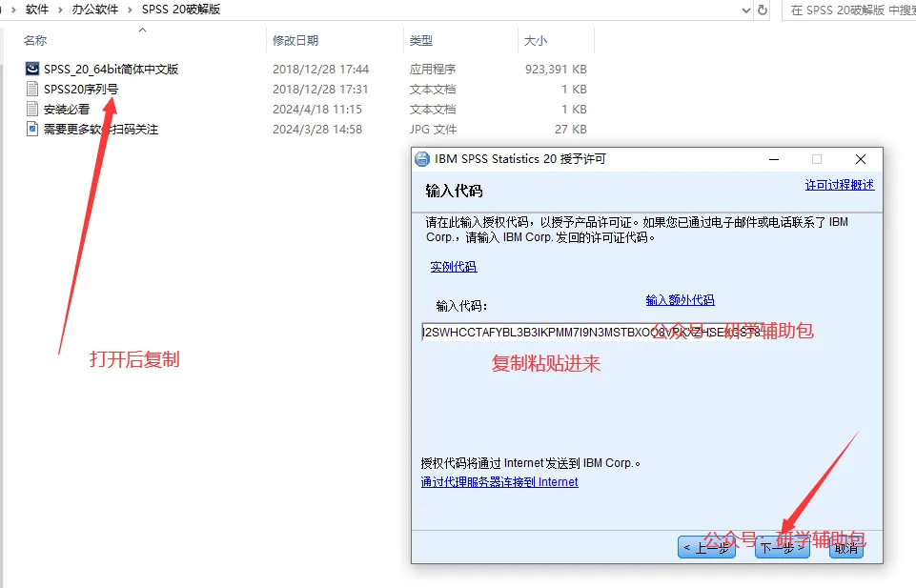Click the 输入额外代码 link
This screenshot has width=916, height=588.
[x=680, y=299]
